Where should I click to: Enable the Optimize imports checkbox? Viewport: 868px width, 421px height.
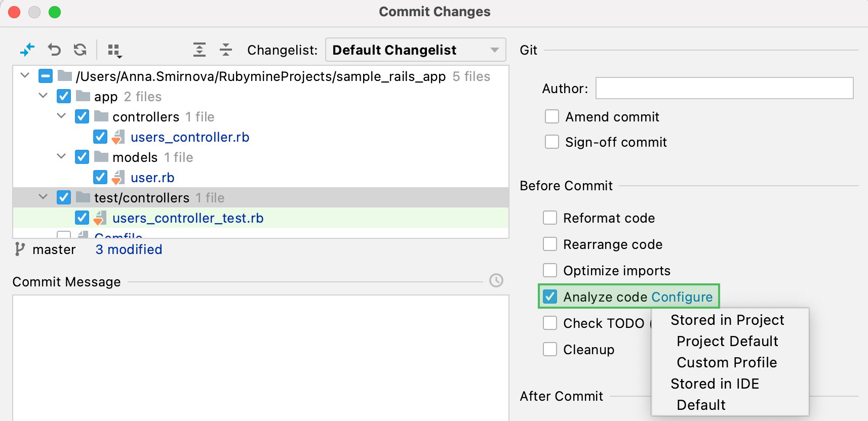pyautogui.click(x=550, y=270)
